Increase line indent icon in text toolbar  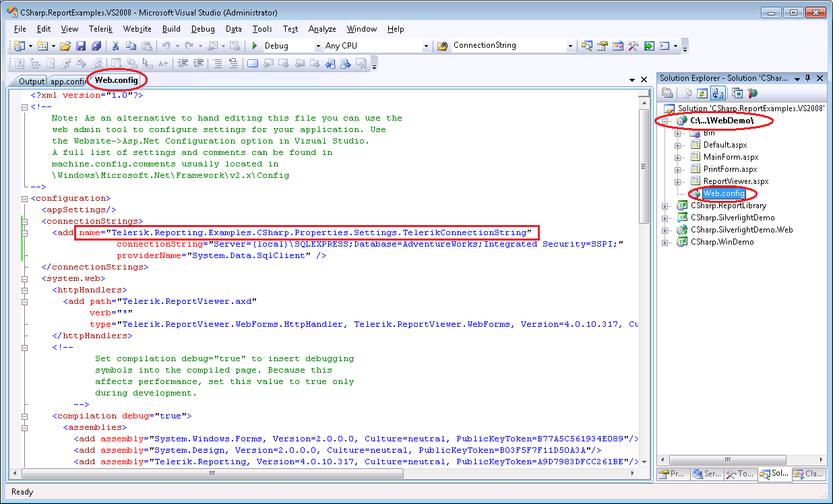pyautogui.click(x=199, y=63)
